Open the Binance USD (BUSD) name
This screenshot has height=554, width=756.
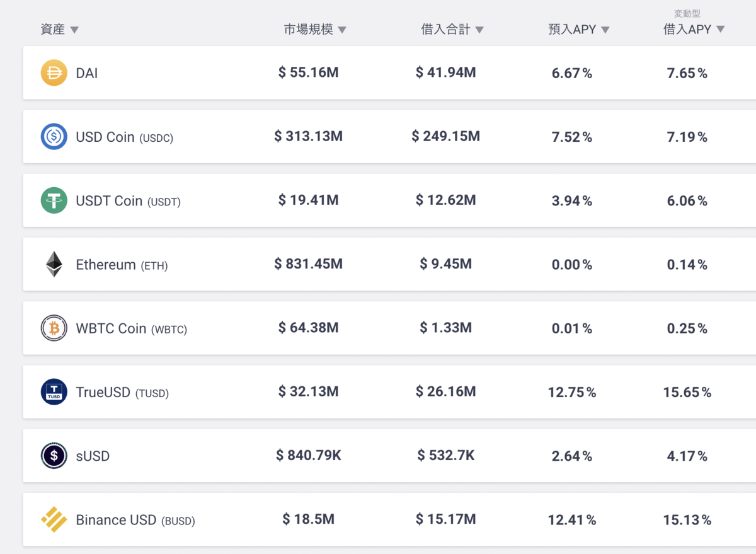[135, 520]
